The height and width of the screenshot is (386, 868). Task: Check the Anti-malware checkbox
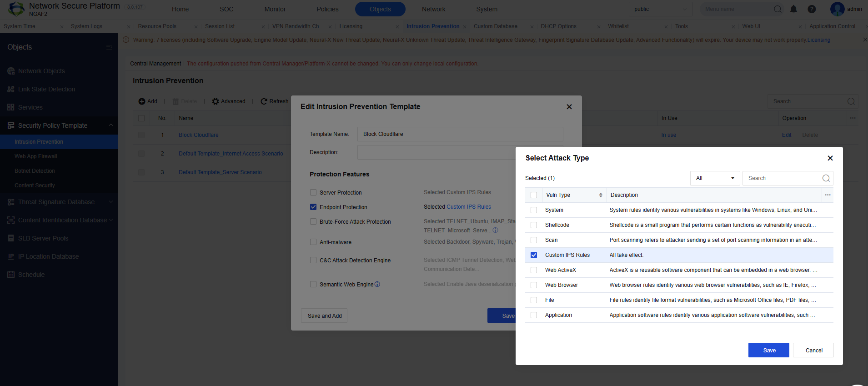pos(313,242)
